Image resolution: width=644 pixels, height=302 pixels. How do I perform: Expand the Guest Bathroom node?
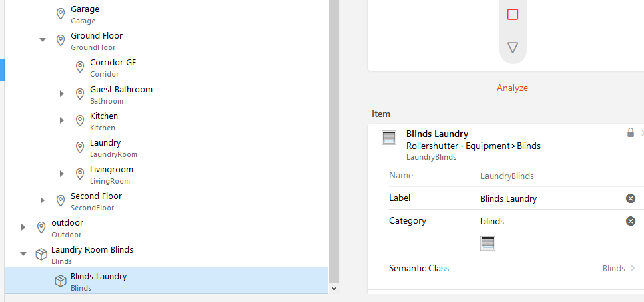pyautogui.click(x=62, y=94)
